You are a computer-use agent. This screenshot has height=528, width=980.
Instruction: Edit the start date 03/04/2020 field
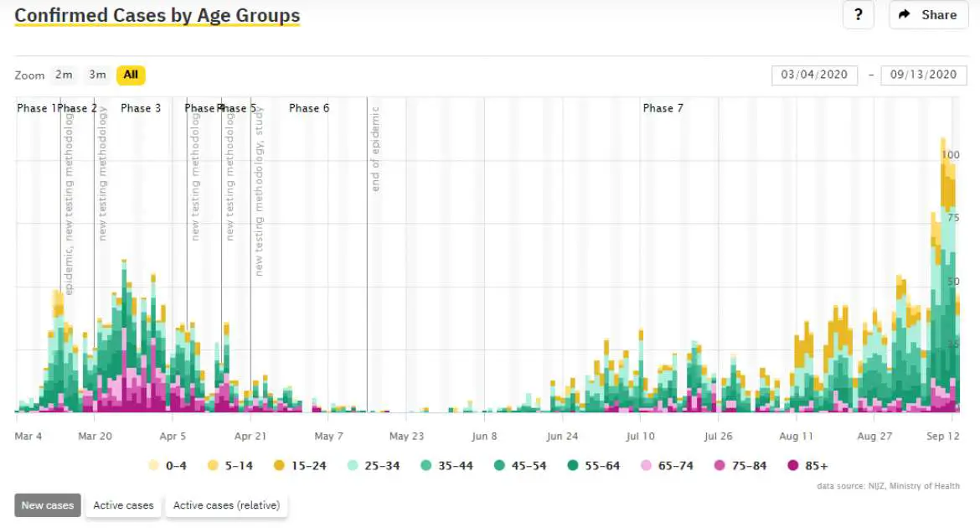pyautogui.click(x=814, y=75)
